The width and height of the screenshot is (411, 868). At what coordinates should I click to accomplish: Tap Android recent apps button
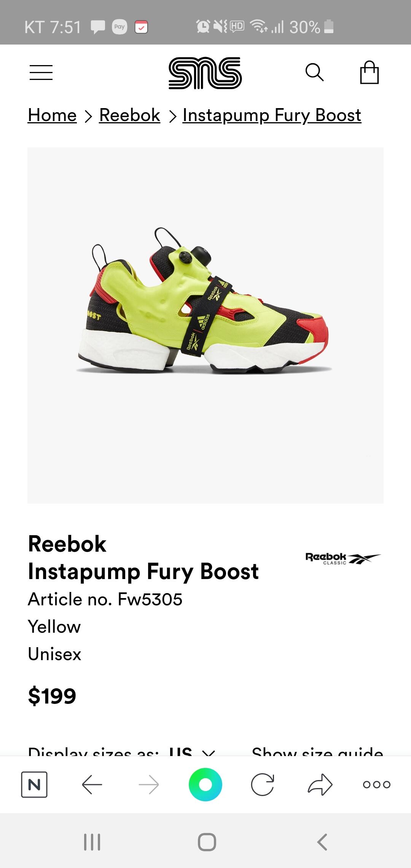tap(92, 842)
